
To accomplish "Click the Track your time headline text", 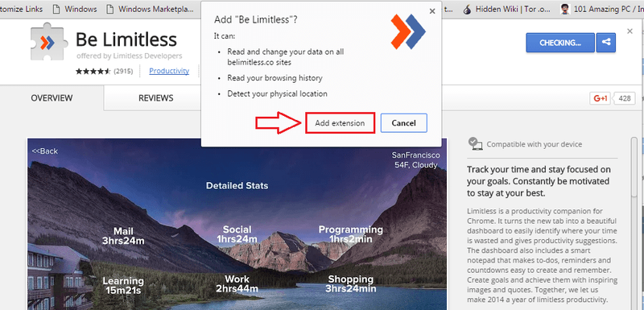I will [539, 181].
